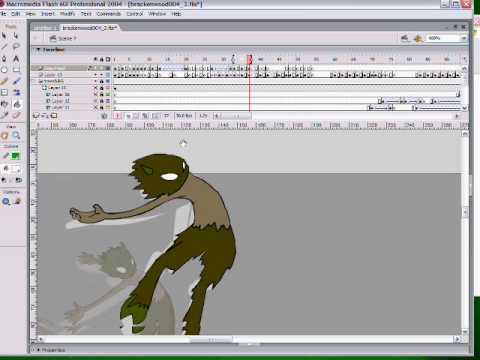Select the Text tool
480x360 pixels.
pyautogui.click(x=16, y=59)
